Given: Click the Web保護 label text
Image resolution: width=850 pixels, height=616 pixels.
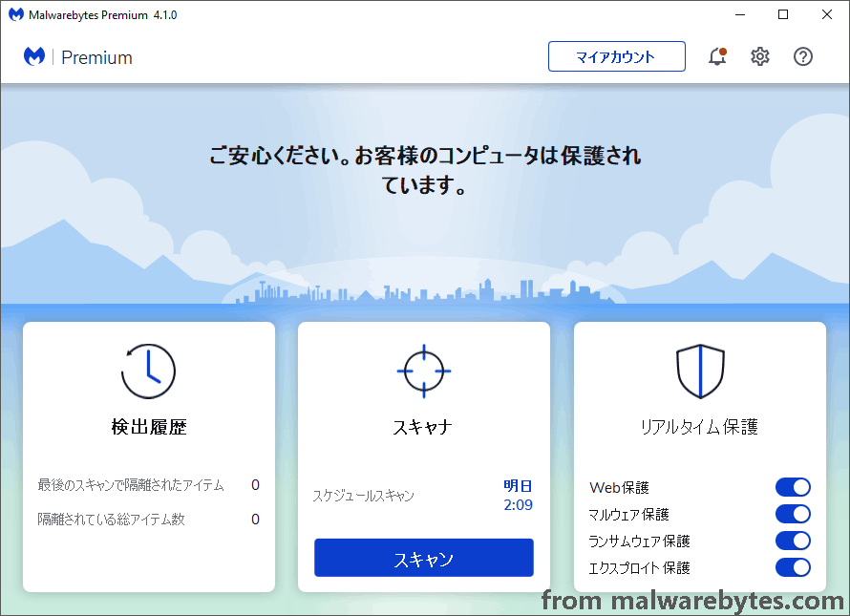Looking at the screenshot, I should pyautogui.click(x=619, y=487).
